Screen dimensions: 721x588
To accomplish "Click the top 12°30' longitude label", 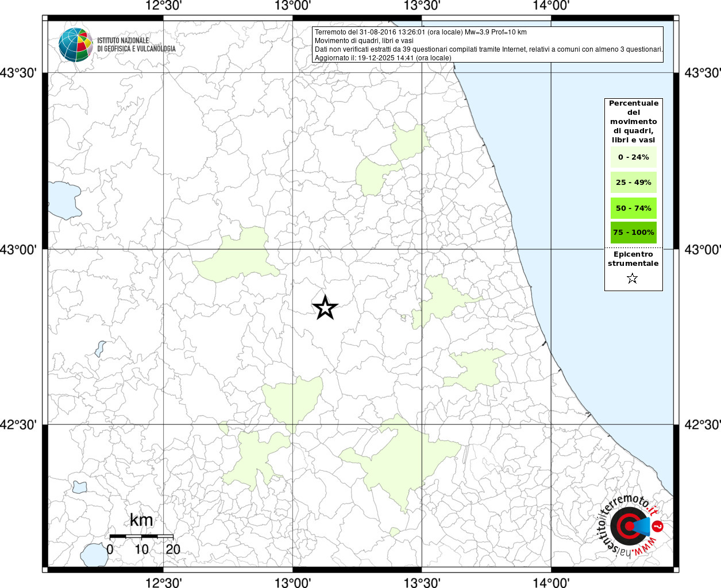I will pyautogui.click(x=164, y=6).
